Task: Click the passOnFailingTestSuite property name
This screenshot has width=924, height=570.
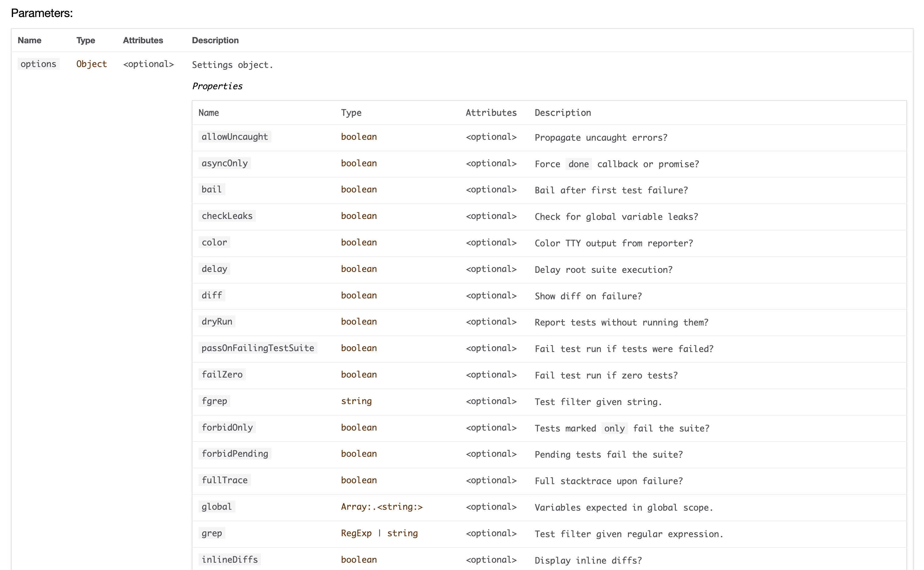Action: [257, 348]
